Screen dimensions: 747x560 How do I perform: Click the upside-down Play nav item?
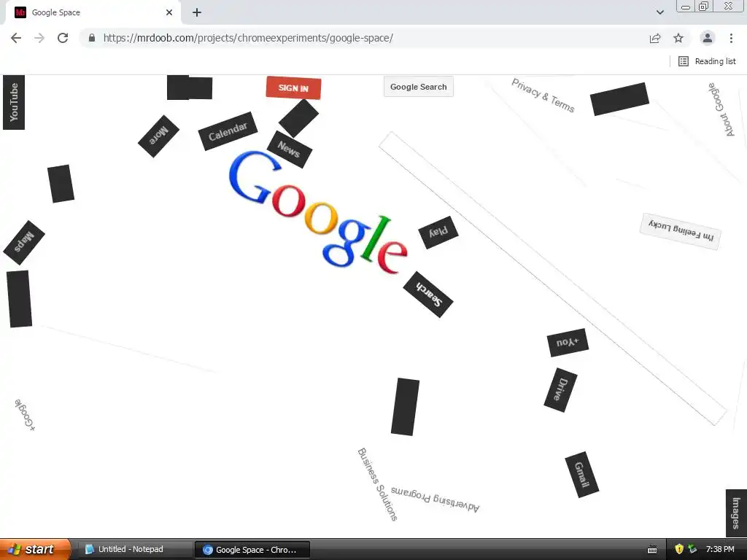coord(438,233)
